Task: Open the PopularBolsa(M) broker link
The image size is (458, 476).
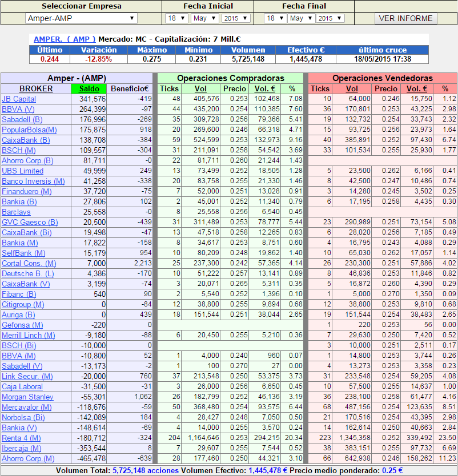Action: tap(29, 130)
